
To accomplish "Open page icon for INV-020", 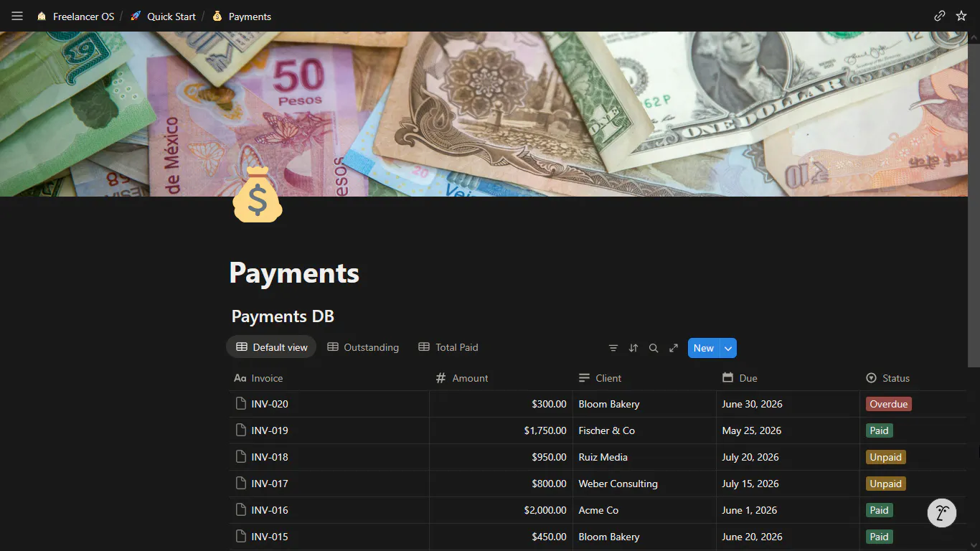I will [241, 404].
